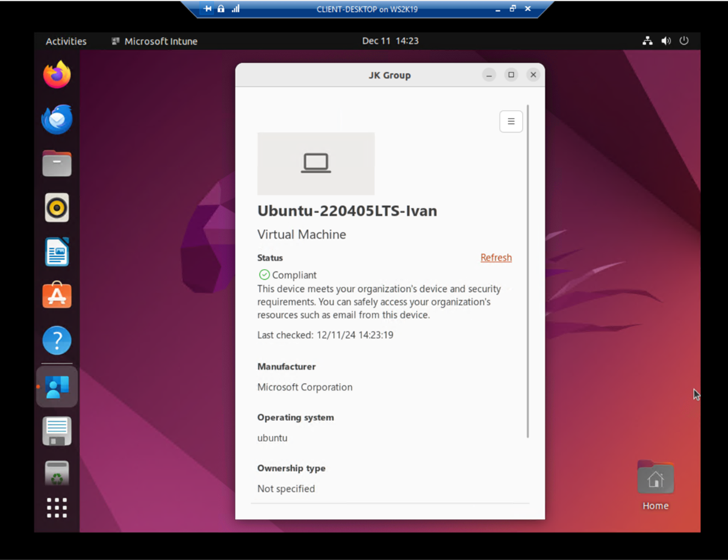The image size is (728, 560).
Task: Open the volume indicator in top bar
Action: 666,41
